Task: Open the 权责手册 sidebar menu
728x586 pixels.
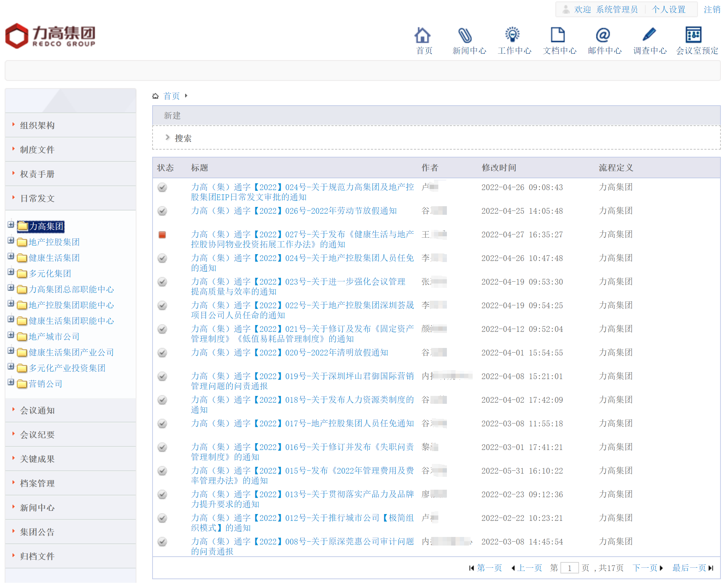Action: pyautogui.click(x=71, y=174)
